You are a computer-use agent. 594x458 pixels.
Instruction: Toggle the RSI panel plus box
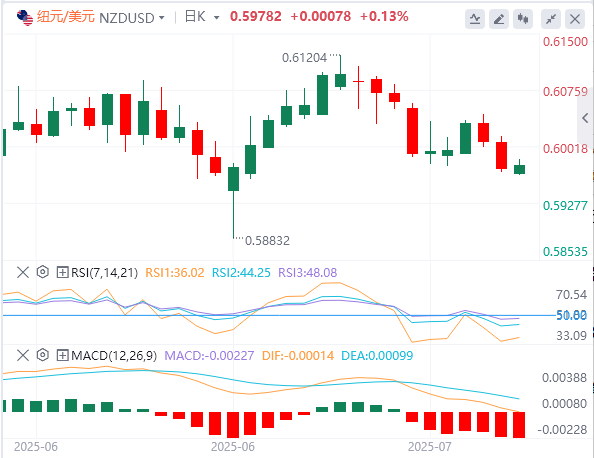tap(62, 272)
